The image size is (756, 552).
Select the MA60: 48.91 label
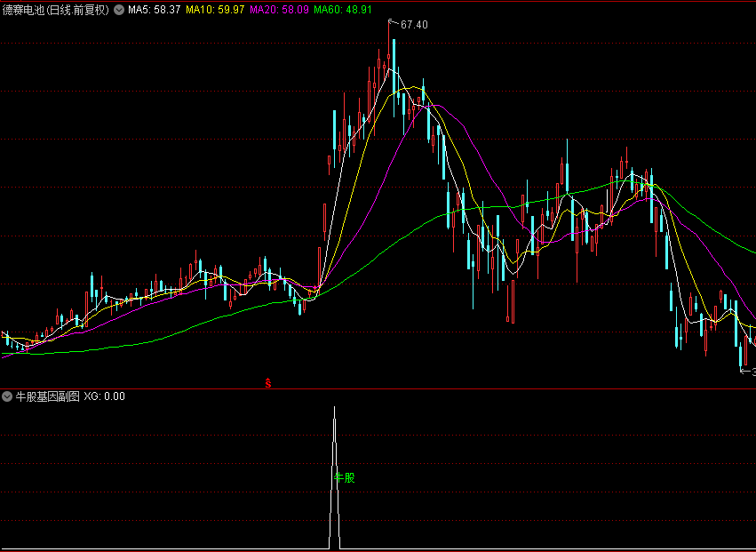coord(343,10)
